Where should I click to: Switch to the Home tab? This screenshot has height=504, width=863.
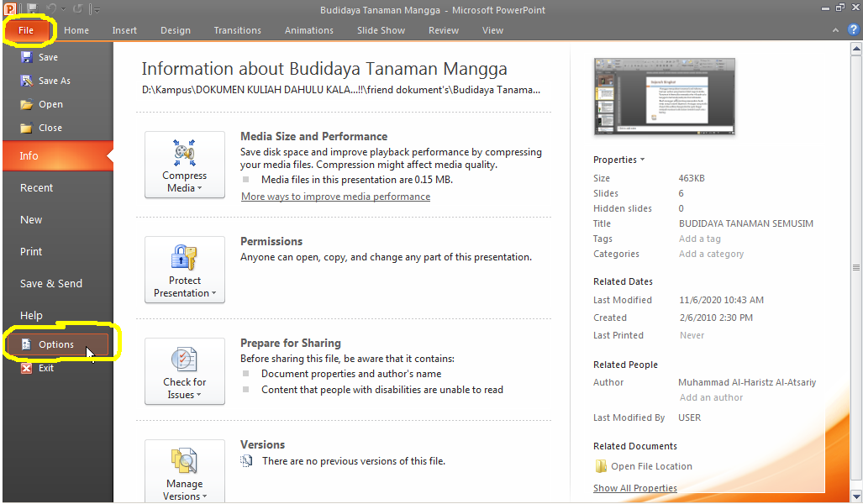(x=76, y=30)
